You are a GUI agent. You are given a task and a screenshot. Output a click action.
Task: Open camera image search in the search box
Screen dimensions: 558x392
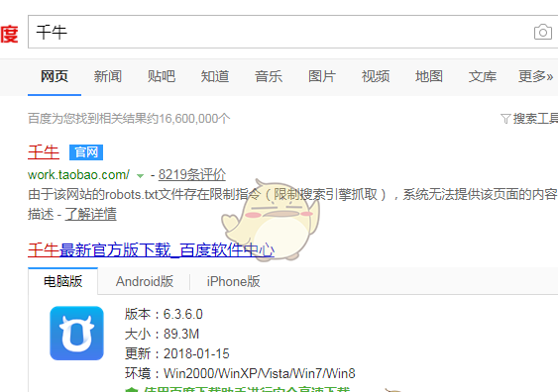point(543,32)
